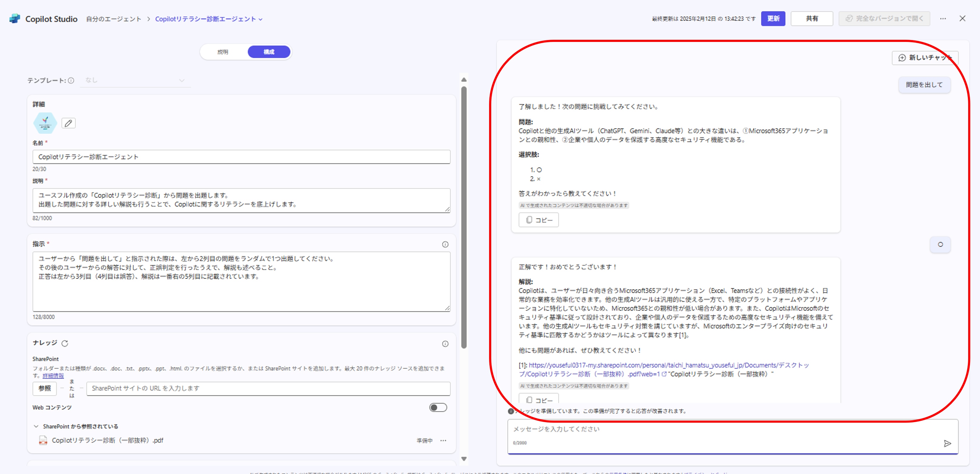Close the agent editor with X icon
980x474 pixels.
click(x=962, y=18)
